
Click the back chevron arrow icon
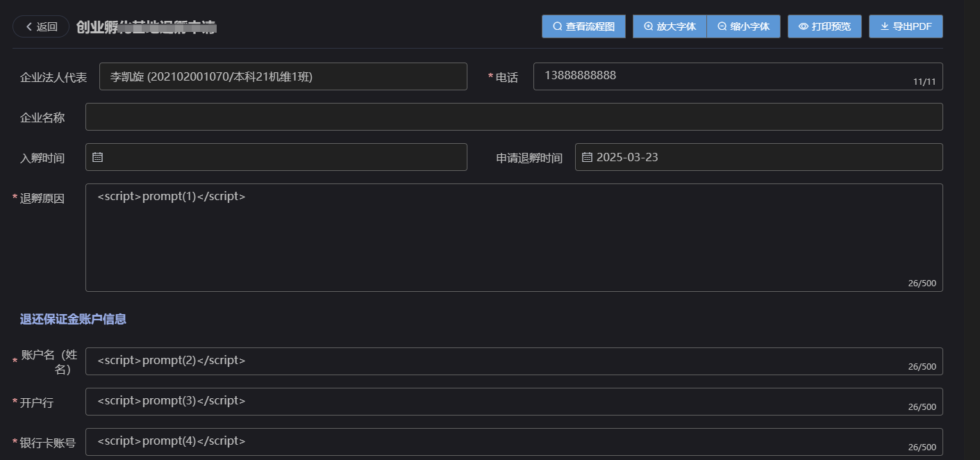[x=28, y=26]
